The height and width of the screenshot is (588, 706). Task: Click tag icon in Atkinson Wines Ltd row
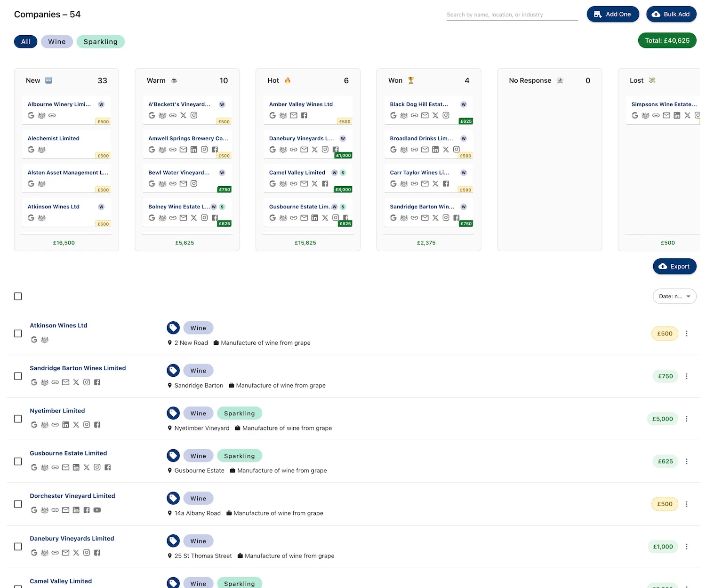[x=173, y=328]
